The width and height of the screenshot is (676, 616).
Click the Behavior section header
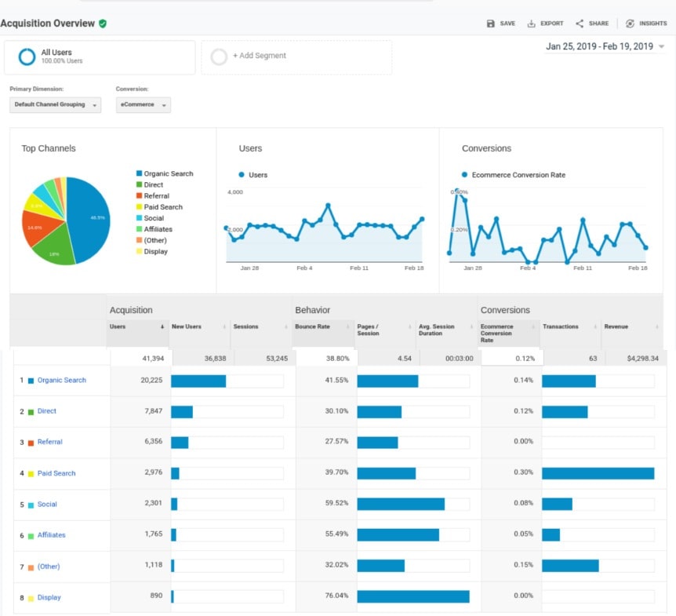point(313,310)
